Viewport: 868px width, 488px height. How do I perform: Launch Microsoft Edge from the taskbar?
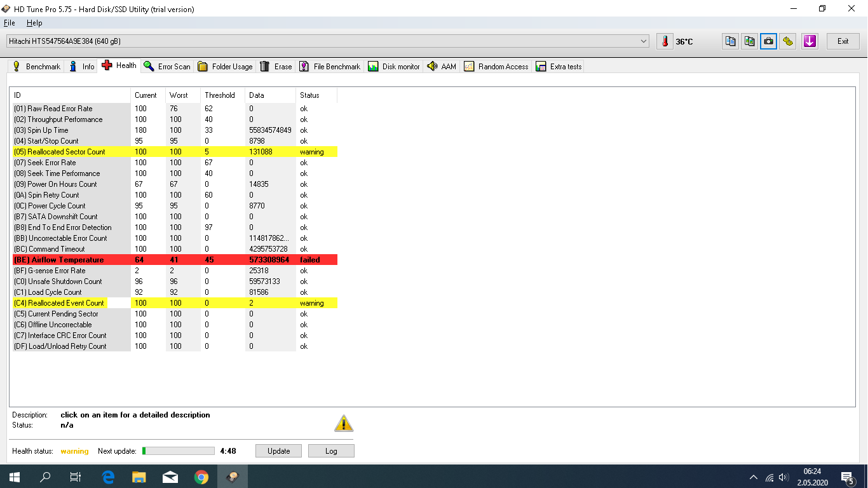pos(107,476)
